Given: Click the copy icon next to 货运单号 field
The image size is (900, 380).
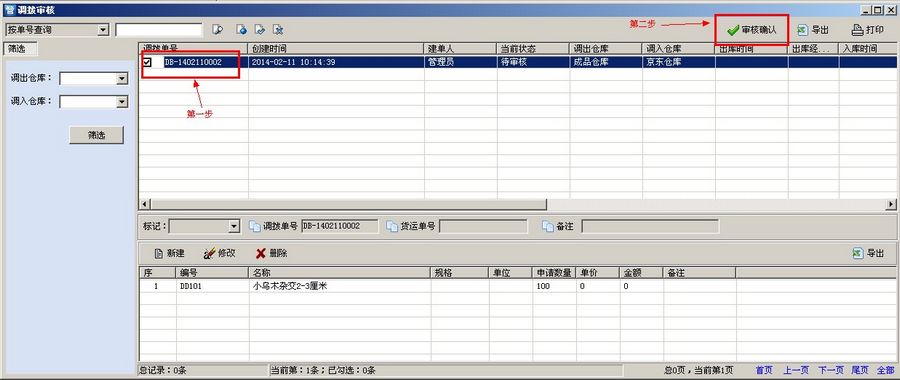Looking at the screenshot, I should [393, 226].
